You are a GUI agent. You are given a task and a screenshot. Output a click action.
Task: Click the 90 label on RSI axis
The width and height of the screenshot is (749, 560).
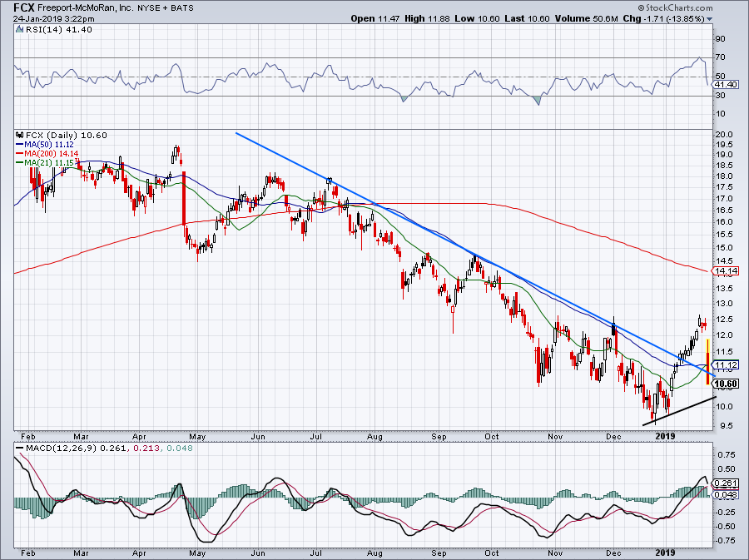[720, 38]
